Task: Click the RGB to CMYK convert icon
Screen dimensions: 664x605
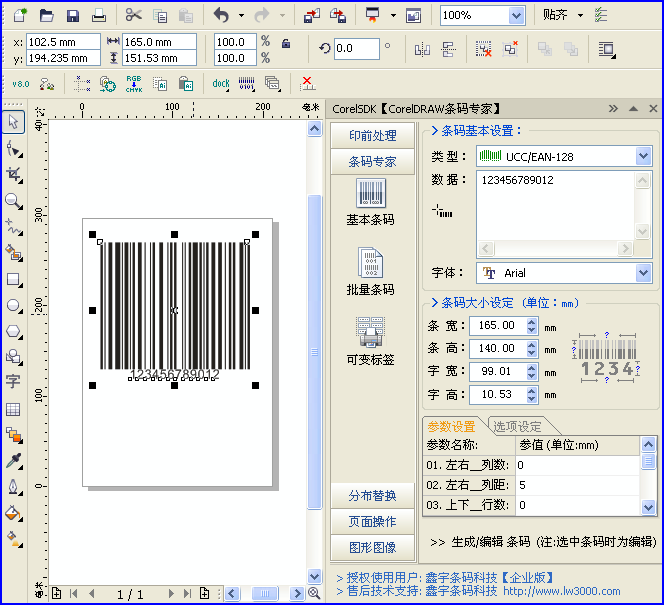Action: pos(134,84)
